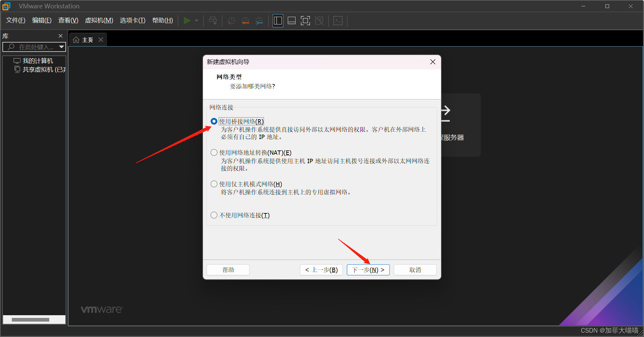Image resolution: width=644 pixels, height=337 pixels.
Task: Click the VMware Workstation app logo icon
Action: click(6, 6)
